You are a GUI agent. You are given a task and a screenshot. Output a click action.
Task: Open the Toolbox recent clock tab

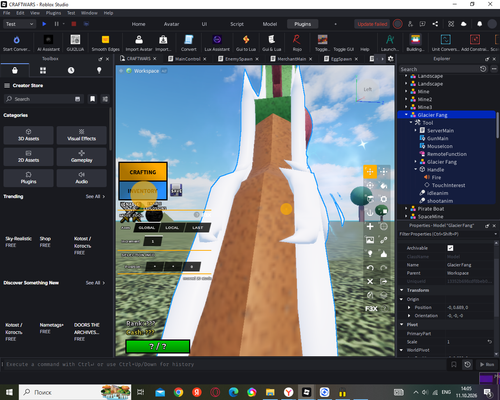[71, 70]
